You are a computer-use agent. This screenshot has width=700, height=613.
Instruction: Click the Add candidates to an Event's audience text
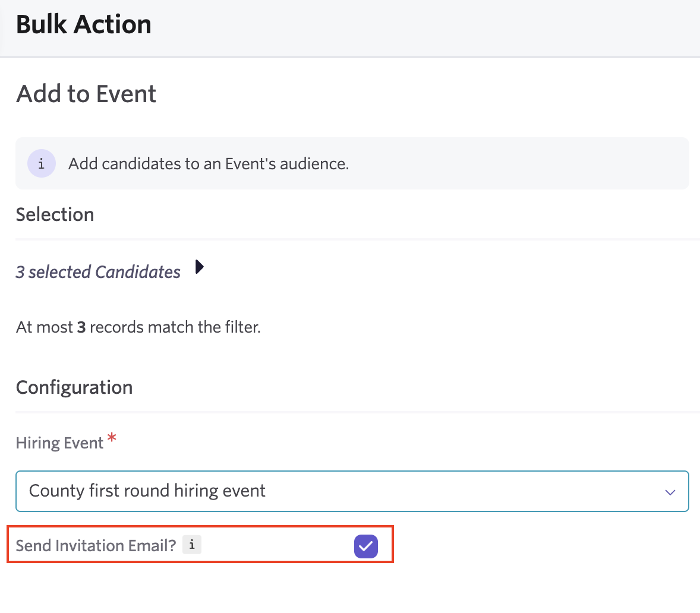coord(209,164)
